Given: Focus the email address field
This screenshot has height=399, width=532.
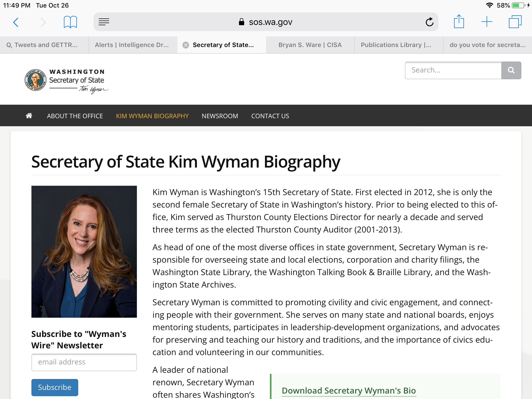Looking at the screenshot, I should point(84,362).
